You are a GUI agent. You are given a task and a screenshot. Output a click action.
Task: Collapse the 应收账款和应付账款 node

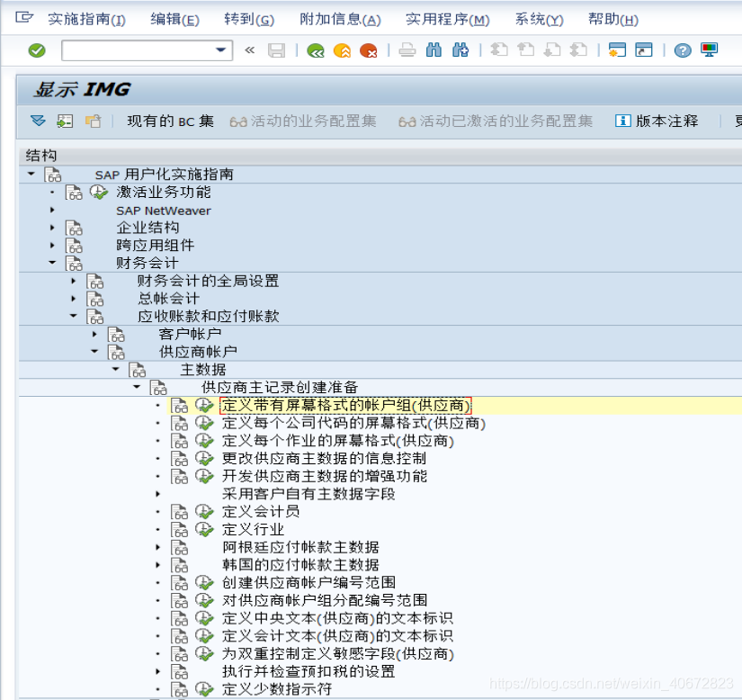[x=74, y=316]
